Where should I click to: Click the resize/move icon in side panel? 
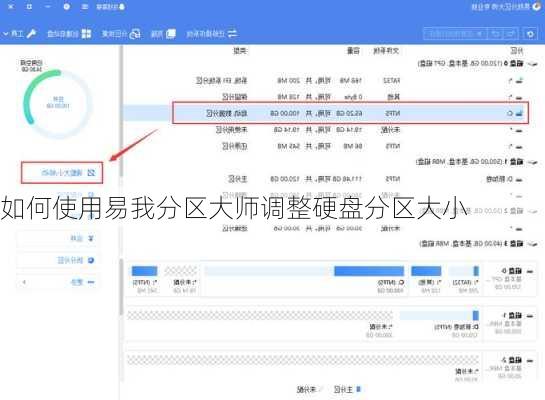coord(91,172)
